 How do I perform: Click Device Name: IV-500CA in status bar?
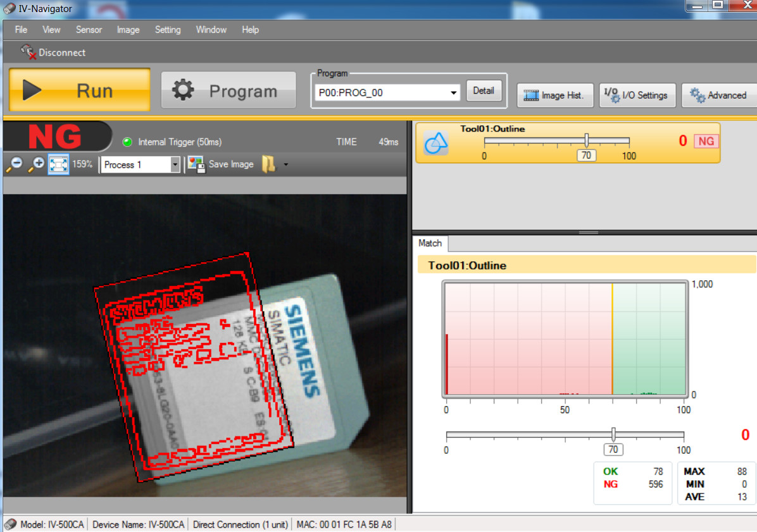click(138, 524)
